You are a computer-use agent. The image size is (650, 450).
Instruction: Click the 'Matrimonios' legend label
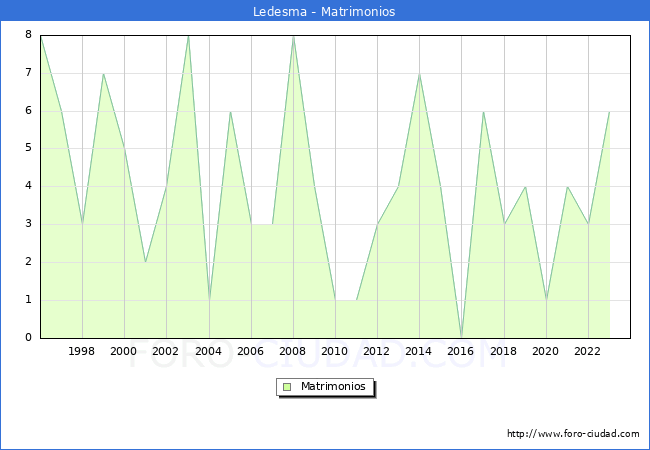point(333,386)
